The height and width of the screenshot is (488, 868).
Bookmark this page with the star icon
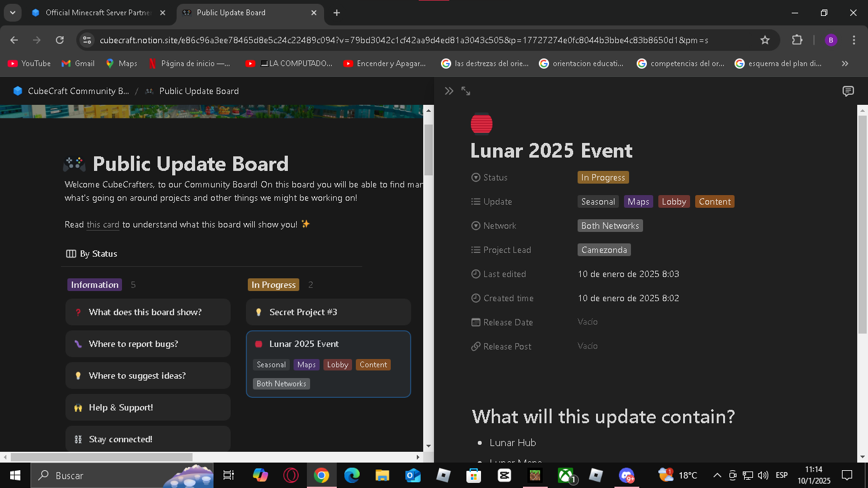click(765, 40)
